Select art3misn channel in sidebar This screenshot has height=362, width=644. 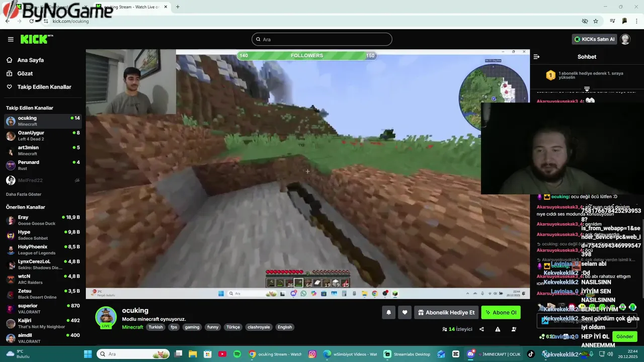click(x=43, y=150)
